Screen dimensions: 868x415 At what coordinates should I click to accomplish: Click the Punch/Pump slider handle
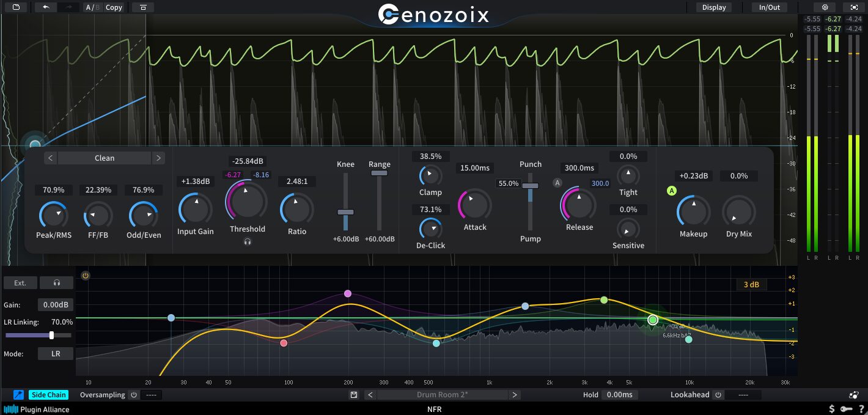[530, 185]
